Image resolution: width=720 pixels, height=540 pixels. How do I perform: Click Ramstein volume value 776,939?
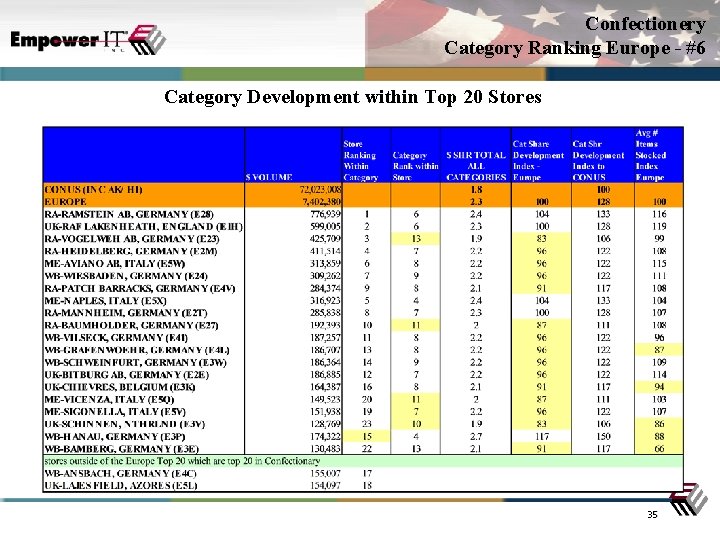(x=326, y=214)
